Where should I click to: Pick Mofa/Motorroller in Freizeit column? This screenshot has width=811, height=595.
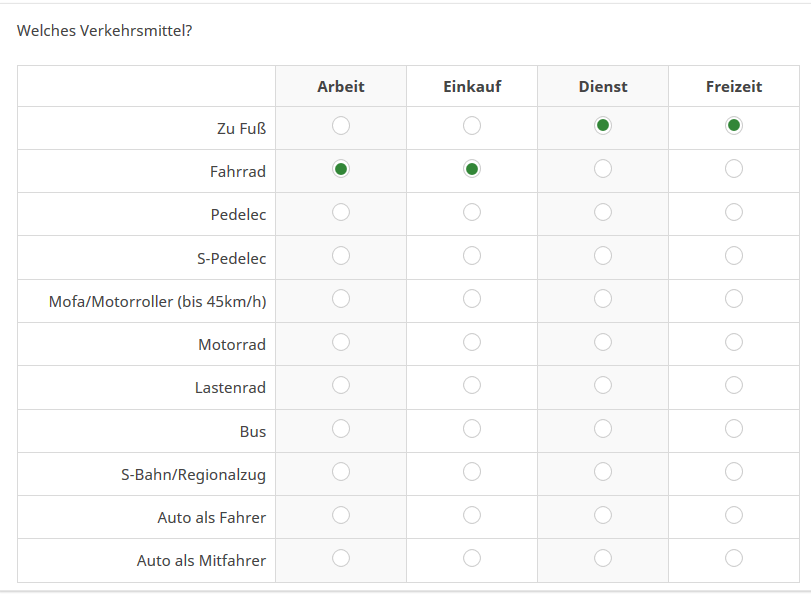pyautogui.click(x=734, y=298)
